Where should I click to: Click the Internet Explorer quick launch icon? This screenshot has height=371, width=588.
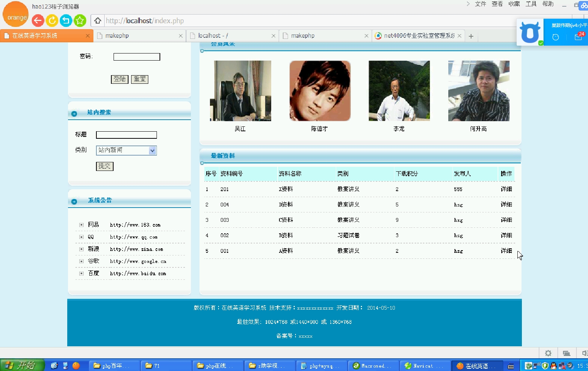pyautogui.click(x=54, y=365)
